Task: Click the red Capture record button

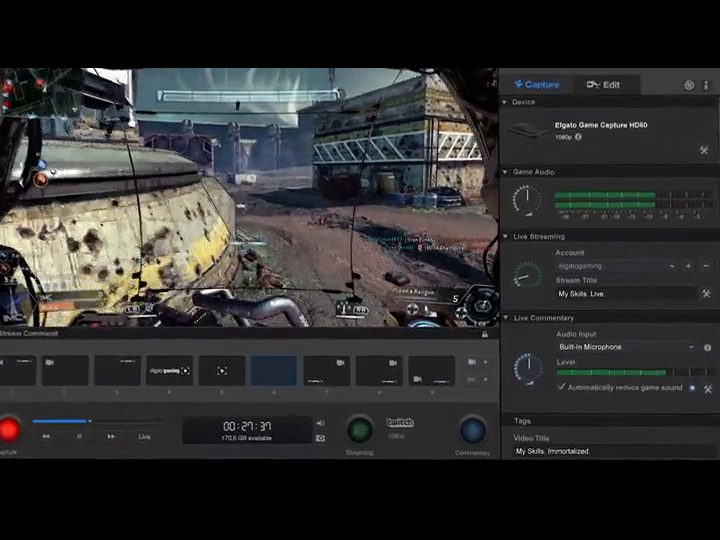Action: point(8,429)
